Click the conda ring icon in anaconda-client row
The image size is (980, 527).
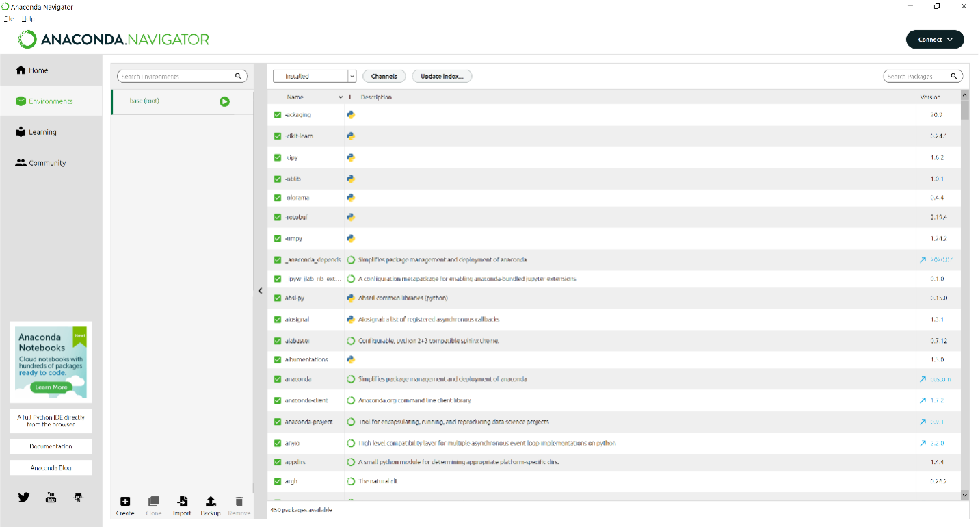click(x=351, y=400)
